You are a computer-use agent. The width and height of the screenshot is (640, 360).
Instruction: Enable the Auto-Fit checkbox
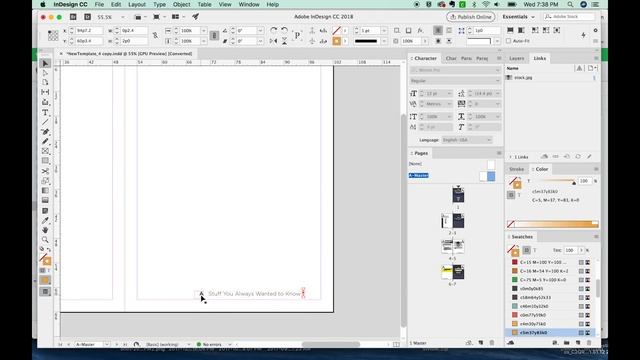click(509, 41)
